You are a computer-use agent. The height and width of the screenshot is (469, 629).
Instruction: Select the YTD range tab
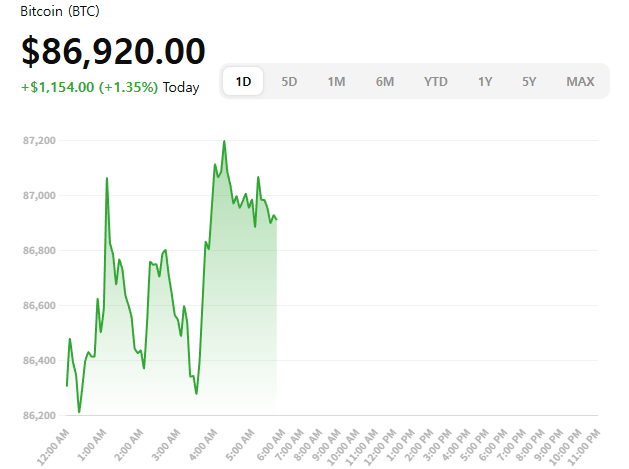point(435,81)
